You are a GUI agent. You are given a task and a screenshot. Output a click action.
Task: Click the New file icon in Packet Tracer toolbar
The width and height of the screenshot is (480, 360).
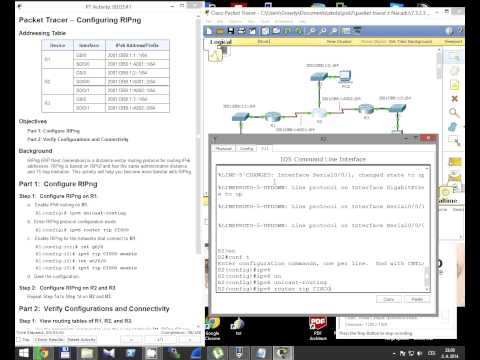209,31
